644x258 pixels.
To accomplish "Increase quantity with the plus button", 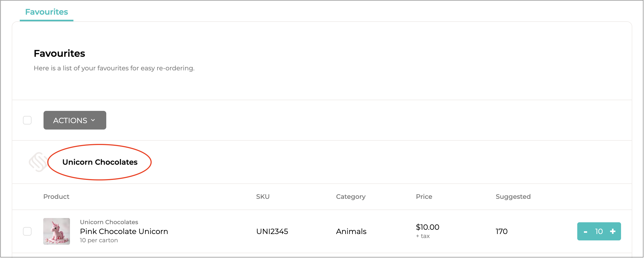I will tap(613, 231).
